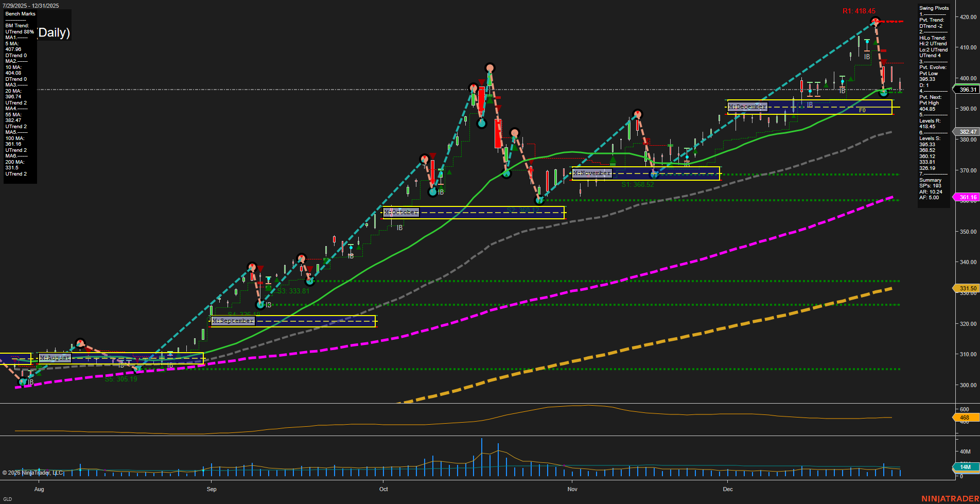The image size is (980, 504).
Task: Click the Bench Marks panel header
Action: [20, 13]
